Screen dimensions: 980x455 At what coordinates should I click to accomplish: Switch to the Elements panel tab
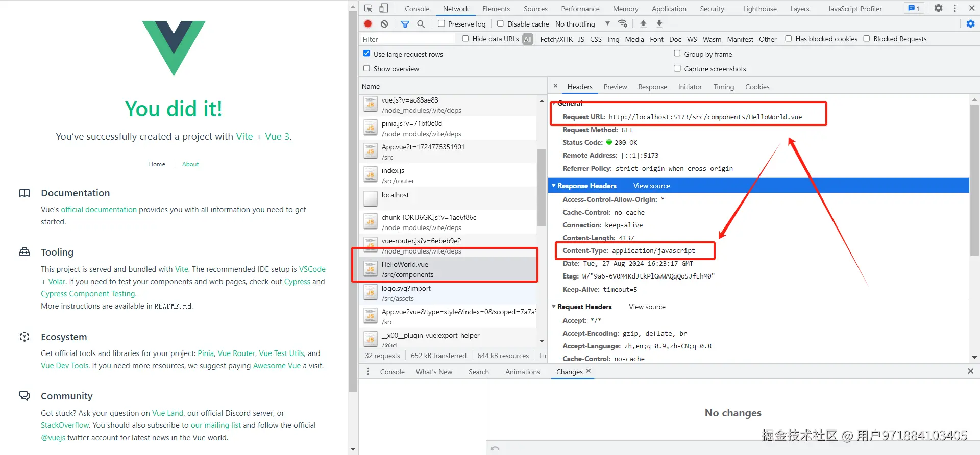(496, 9)
